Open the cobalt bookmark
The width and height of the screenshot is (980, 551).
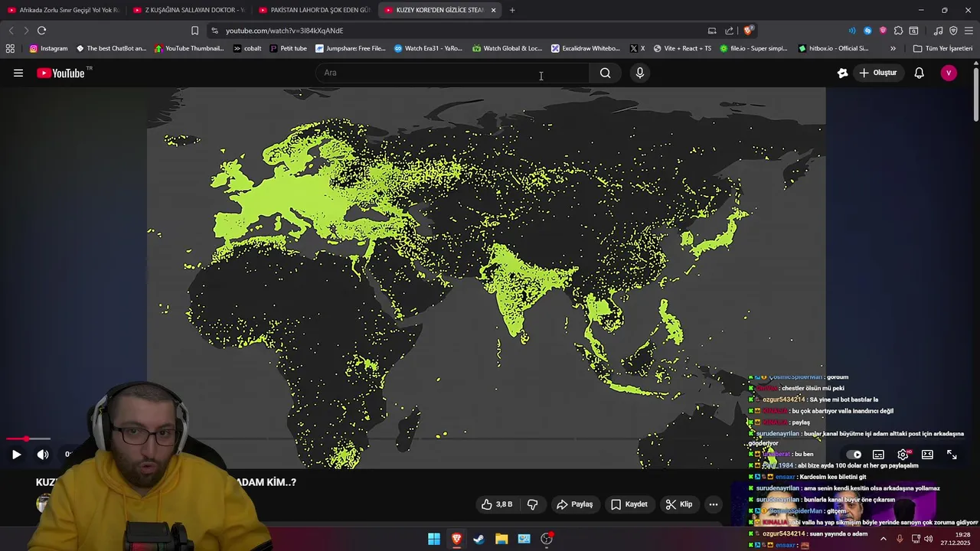click(x=247, y=48)
